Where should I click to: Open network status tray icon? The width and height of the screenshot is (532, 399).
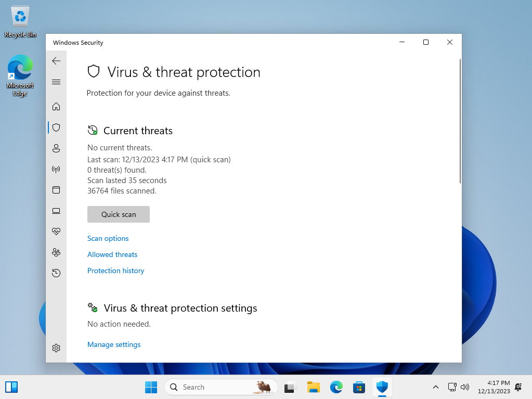(x=452, y=387)
